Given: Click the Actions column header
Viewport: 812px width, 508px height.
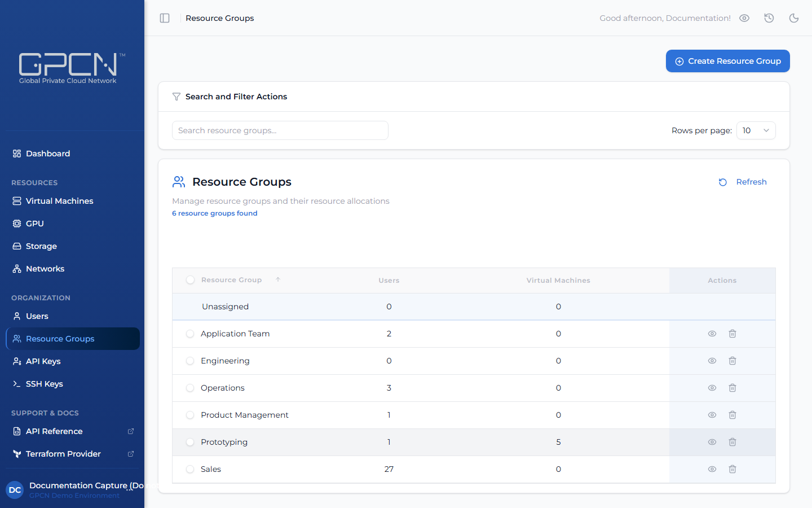Looking at the screenshot, I should tap(722, 281).
